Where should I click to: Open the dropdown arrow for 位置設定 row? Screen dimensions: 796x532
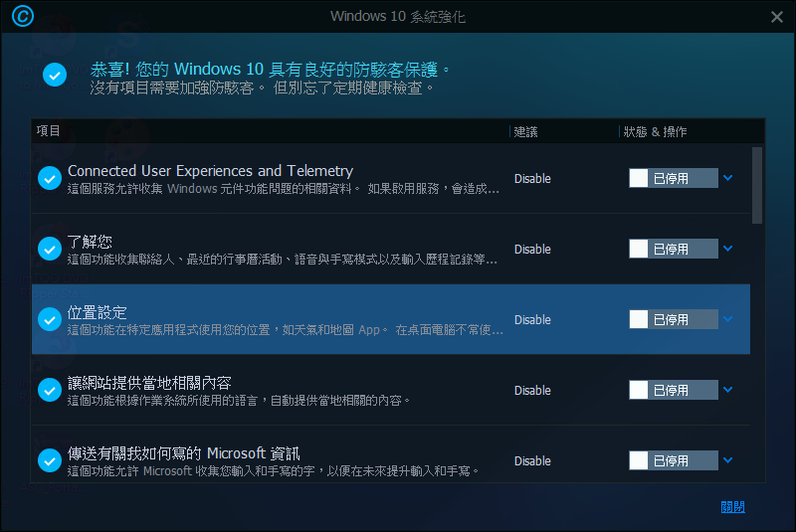tap(727, 319)
